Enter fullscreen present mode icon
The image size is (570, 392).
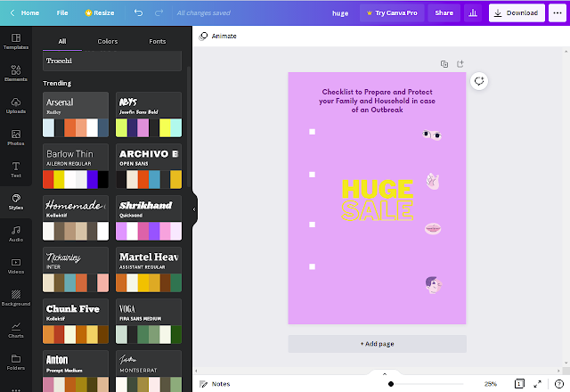(x=537, y=384)
